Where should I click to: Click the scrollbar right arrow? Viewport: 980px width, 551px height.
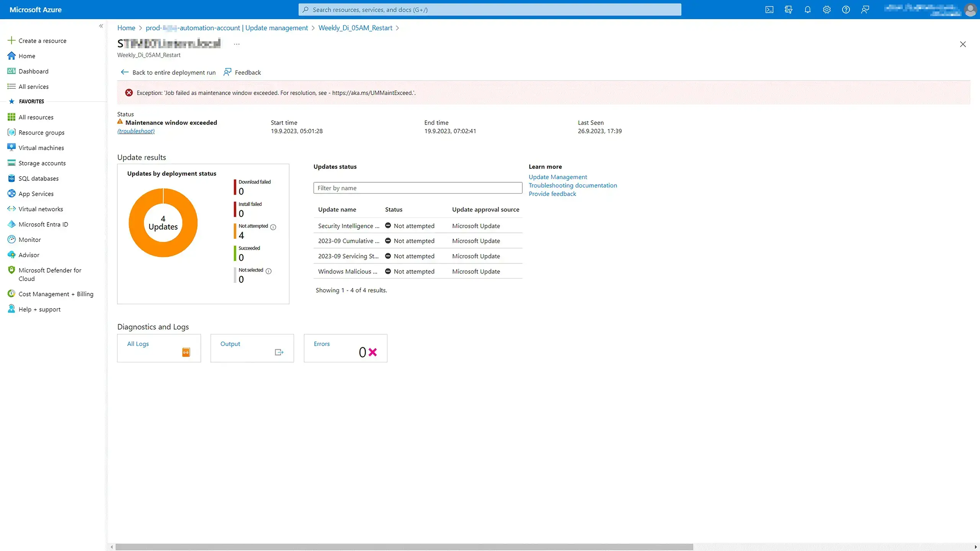click(x=976, y=547)
